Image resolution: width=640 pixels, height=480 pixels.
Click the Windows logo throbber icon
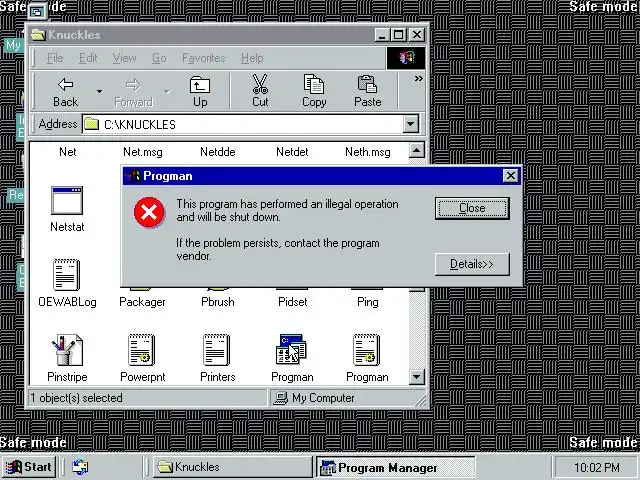click(406, 58)
